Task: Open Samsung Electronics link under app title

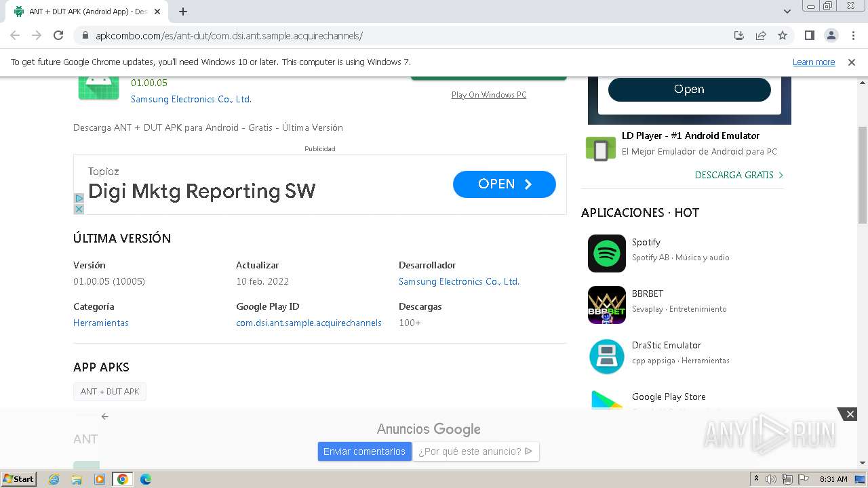Action: click(x=191, y=99)
